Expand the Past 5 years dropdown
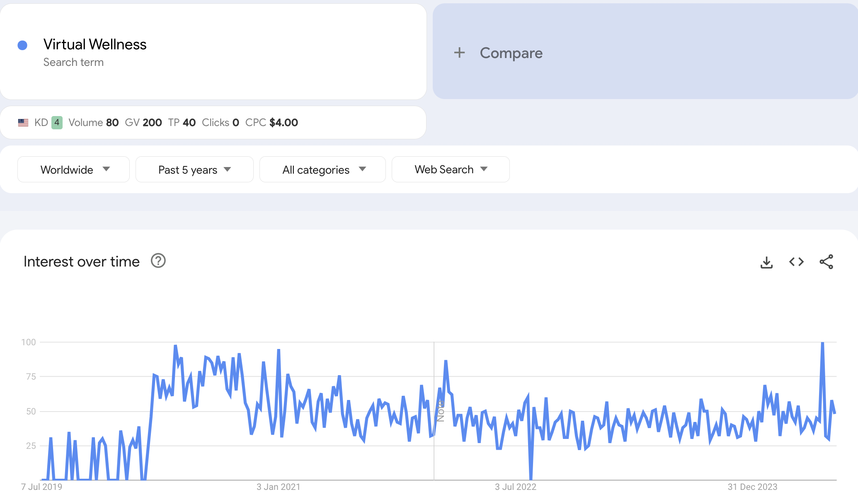The width and height of the screenshot is (858, 504). click(x=194, y=170)
